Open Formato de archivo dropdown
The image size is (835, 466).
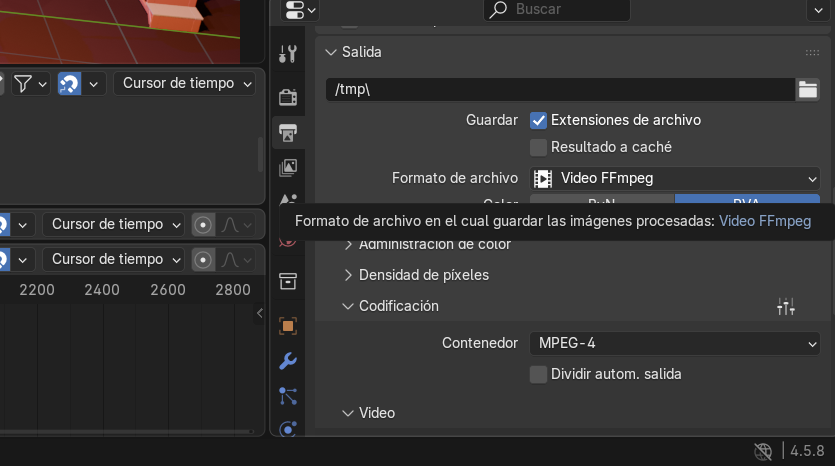point(675,178)
